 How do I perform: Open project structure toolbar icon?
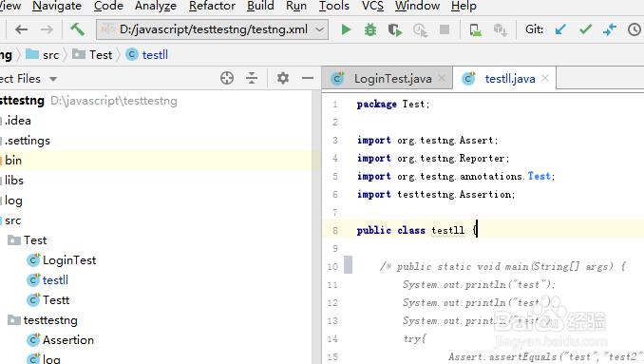tap(475, 30)
